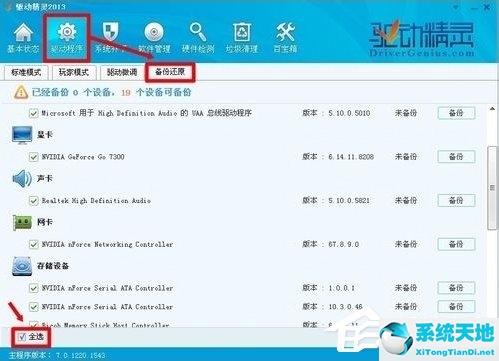Open 硬件检测 magnifier icon
Image resolution: width=499 pixels, height=361 pixels.
click(198, 38)
